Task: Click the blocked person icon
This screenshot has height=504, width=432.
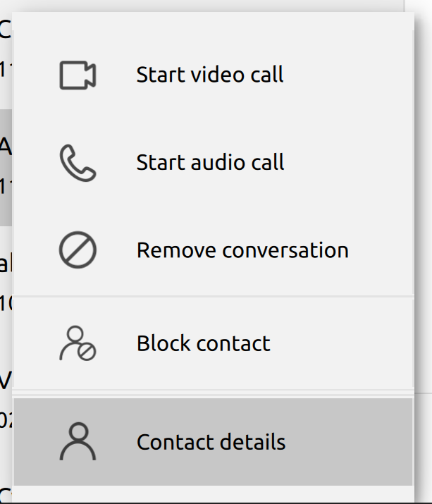Action: [78, 343]
